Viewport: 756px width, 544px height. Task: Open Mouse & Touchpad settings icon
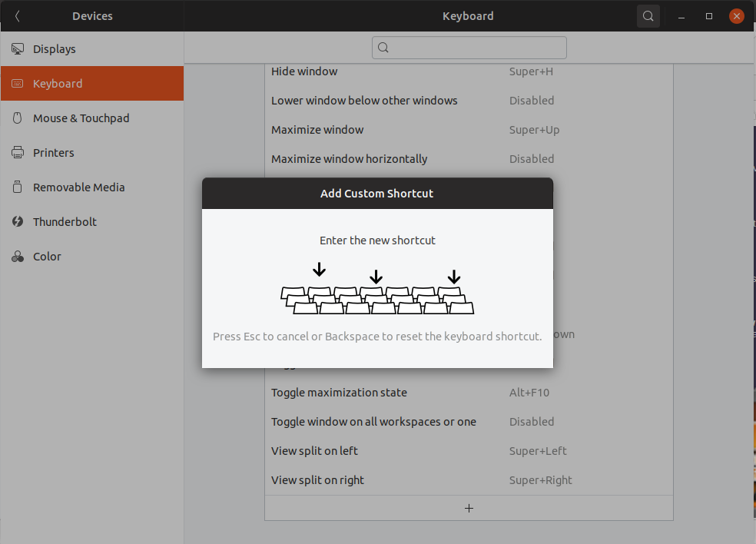pyautogui.click(x=17, y=118)
